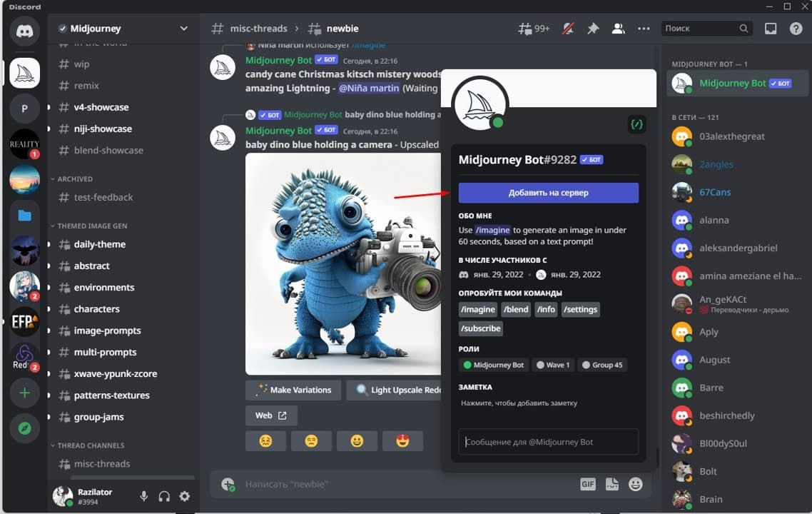Toggle microphone mute in user panel
This screenshot has height=514, width=812.
point(144,496)
